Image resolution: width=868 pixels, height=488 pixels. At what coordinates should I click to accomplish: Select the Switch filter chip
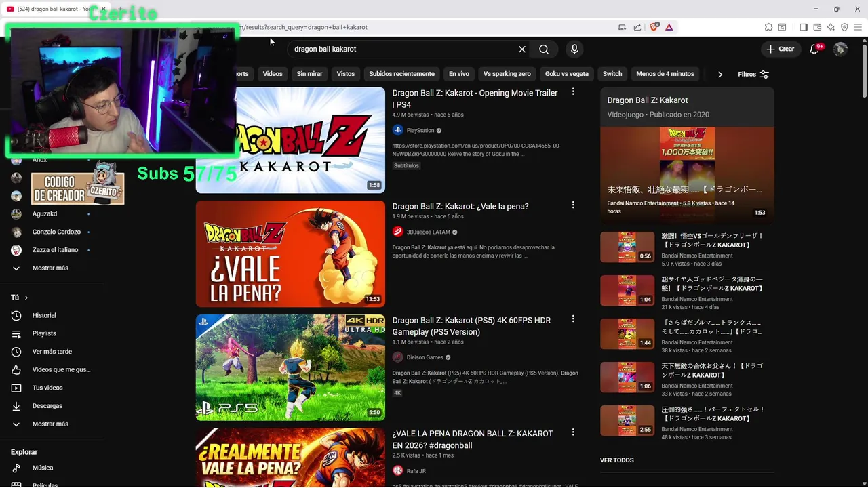(x=612, y=74)
